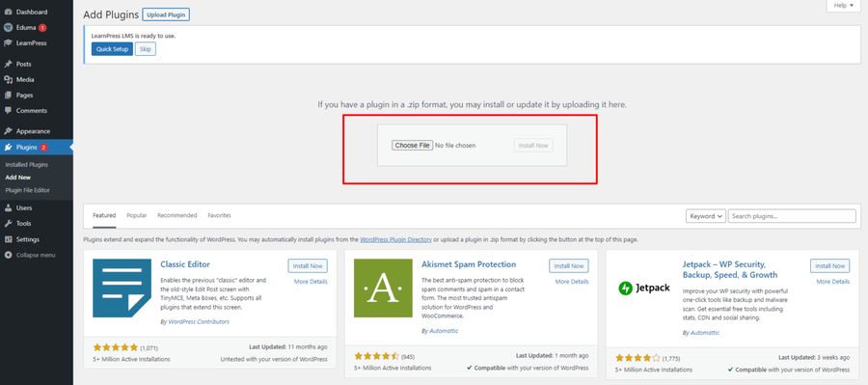
Task: Click the 'No file chosen' text
Action: [455, 145]
